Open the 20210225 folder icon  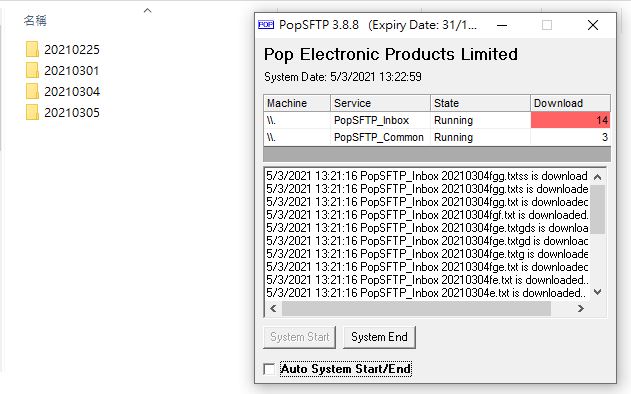click(32, 49)
